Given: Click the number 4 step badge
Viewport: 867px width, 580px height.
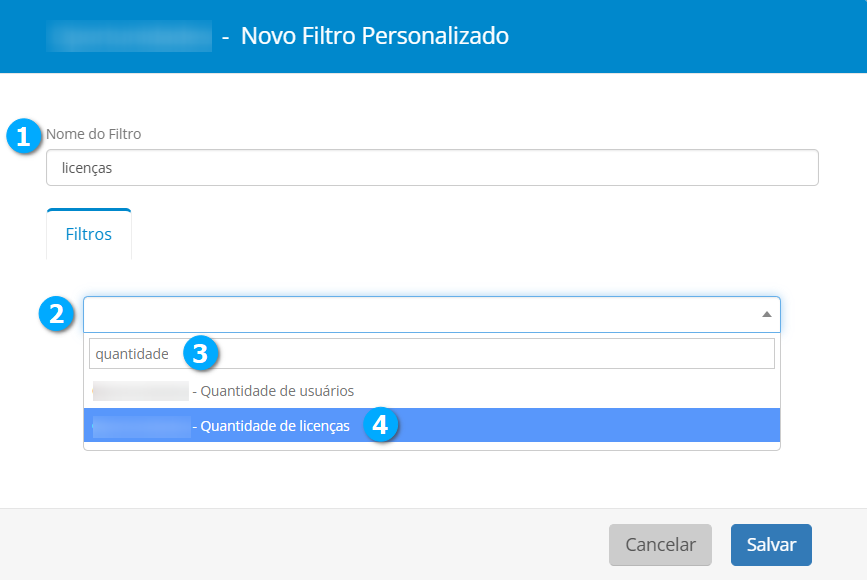Looking at the screenshot, I should click(380, 425).
